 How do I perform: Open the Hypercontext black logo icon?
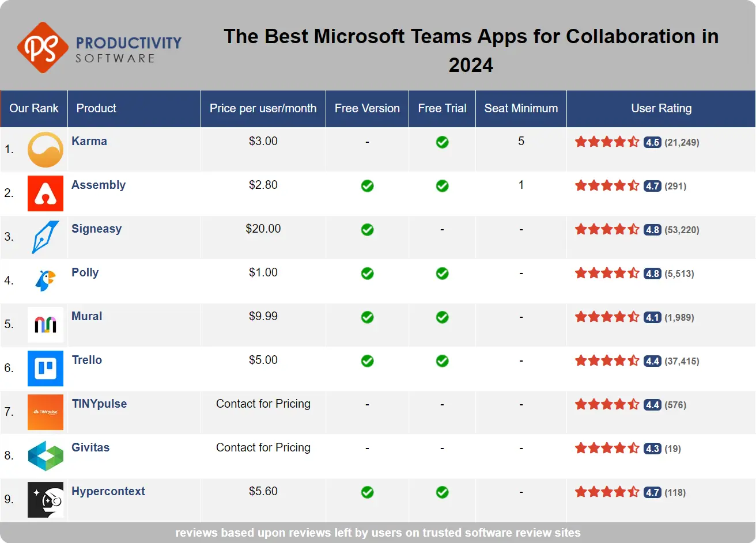pyautogui.click(x=46, y=500)
